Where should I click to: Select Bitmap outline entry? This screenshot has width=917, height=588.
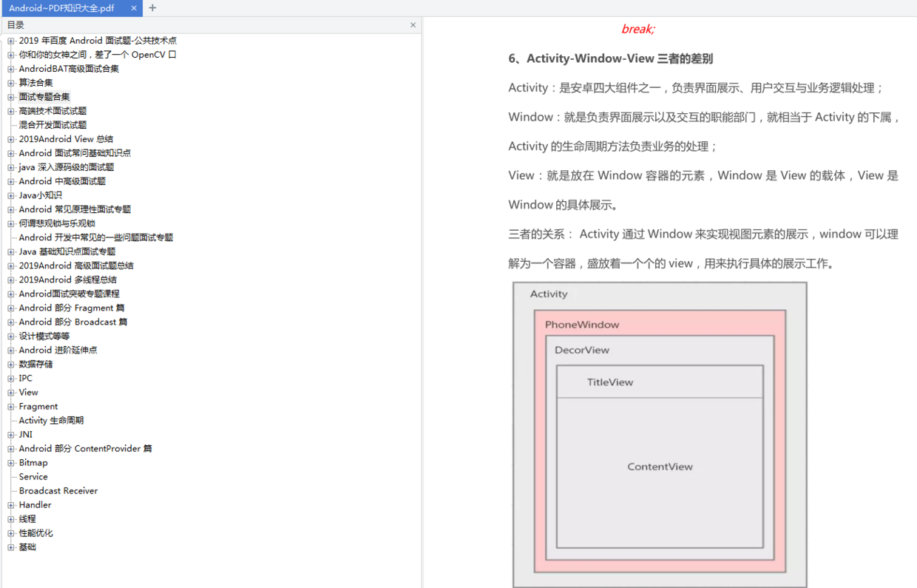(x=33, y=462)
